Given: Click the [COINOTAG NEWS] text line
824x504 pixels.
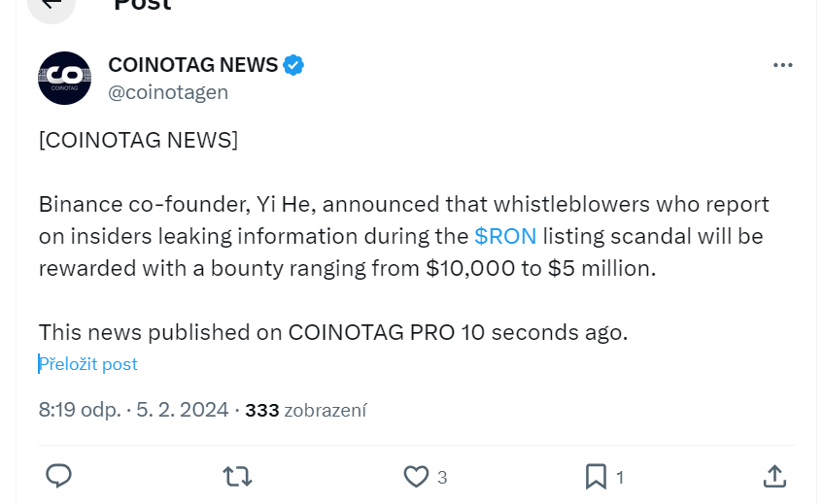Looking at the screenshot, I should click(x=138, y=139).
